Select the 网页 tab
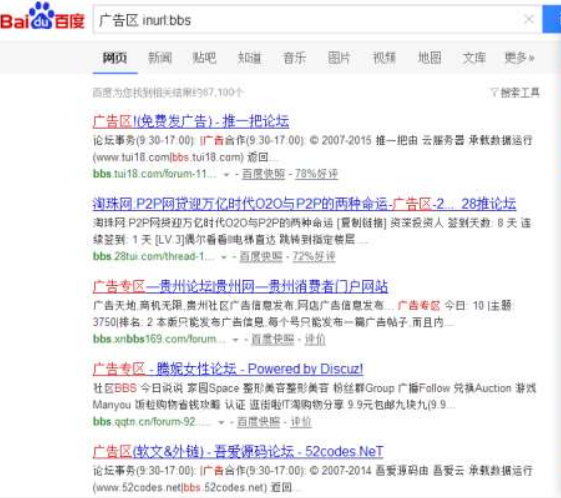This screenshot has height=498, width=561. [x=115, y=58]
